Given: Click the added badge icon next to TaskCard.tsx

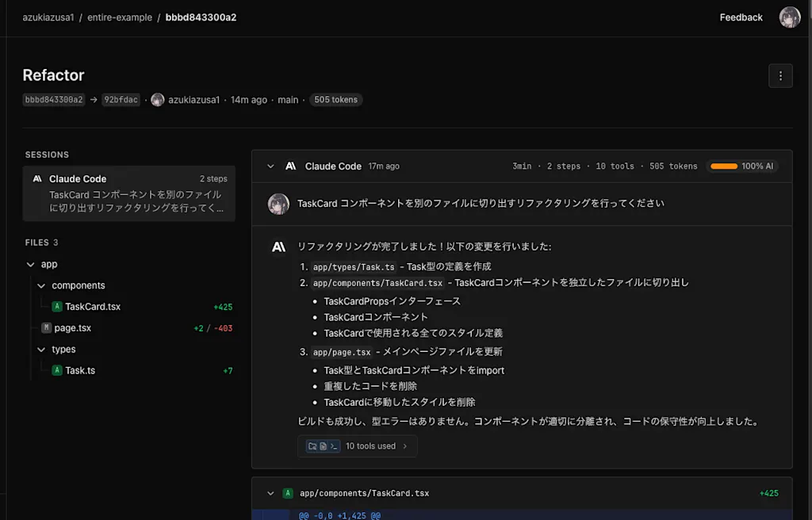Looking at the screenshot, I should point(57,307).
